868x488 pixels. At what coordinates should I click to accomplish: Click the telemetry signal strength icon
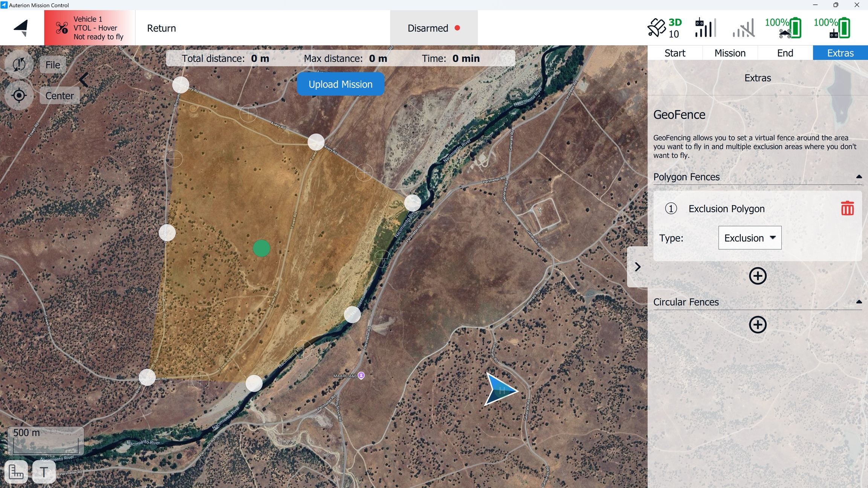pos(744,28)
